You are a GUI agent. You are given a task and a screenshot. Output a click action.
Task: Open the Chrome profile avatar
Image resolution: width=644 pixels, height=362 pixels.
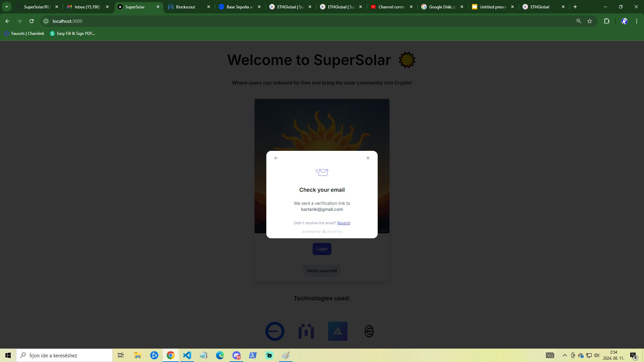(x=625, y=21)
